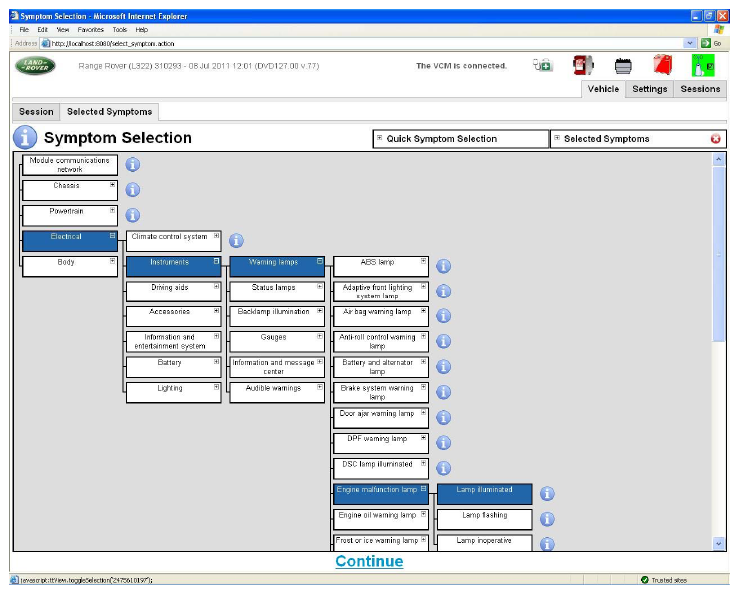Click the red fuel can icon in the header
This screenshot has height=594, width=739.
coord(662,65)
